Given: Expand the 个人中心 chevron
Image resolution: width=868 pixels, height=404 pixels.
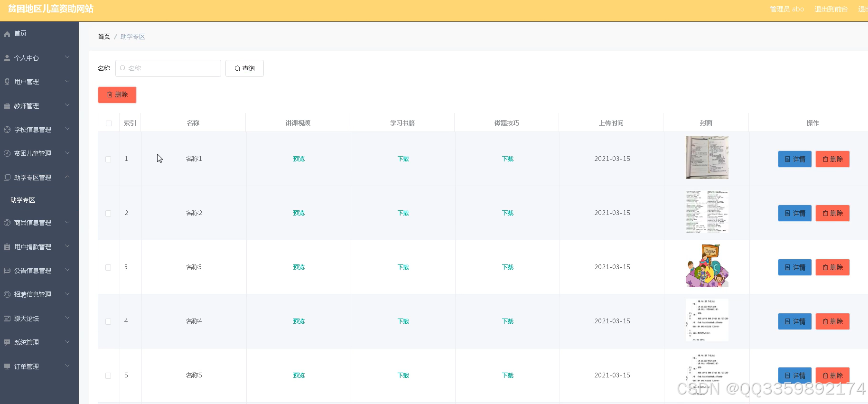Looking at the screenshot, I should pos(67,57).
